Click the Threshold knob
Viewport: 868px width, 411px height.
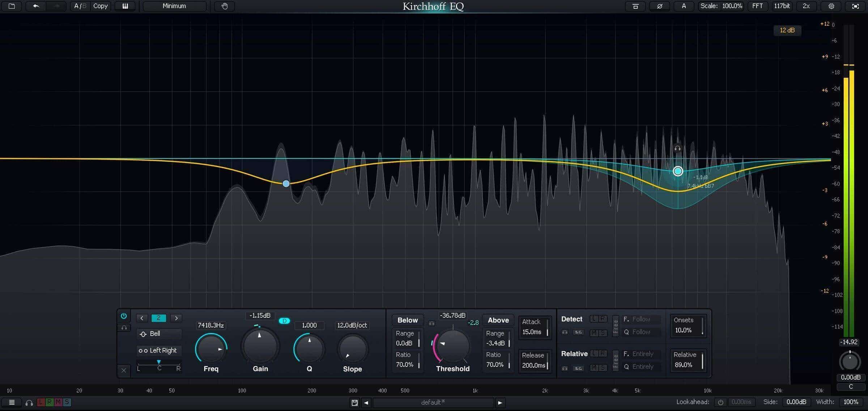(x=453, y=346)
